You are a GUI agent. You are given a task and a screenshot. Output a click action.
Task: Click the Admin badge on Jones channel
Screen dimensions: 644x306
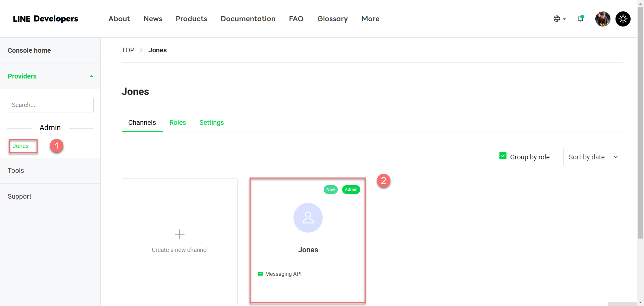click(351, 190)
